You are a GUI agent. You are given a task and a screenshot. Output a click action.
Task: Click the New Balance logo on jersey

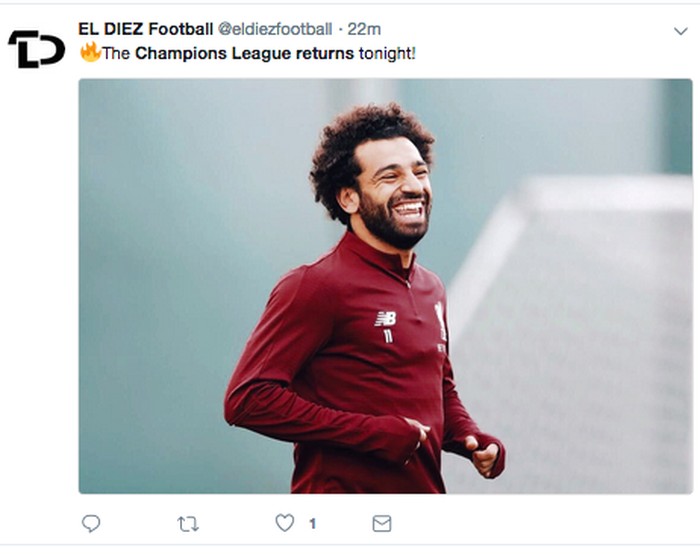385,318
